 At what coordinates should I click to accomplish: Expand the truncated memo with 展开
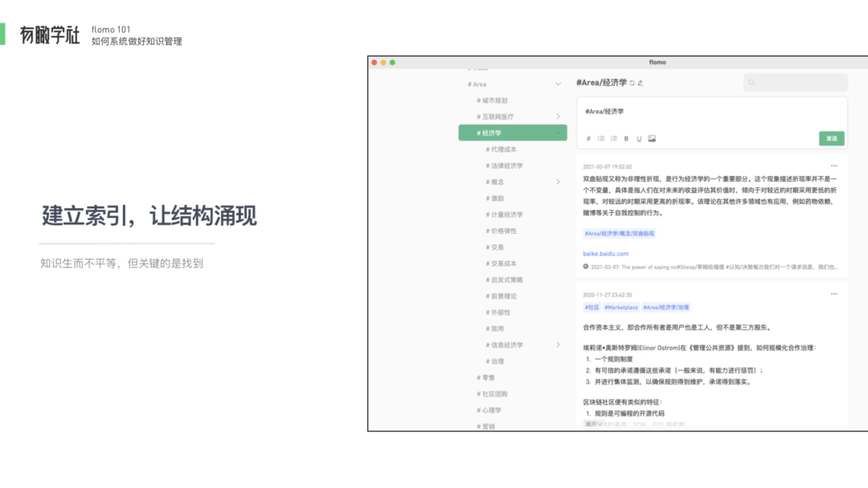tap(593, 424)
